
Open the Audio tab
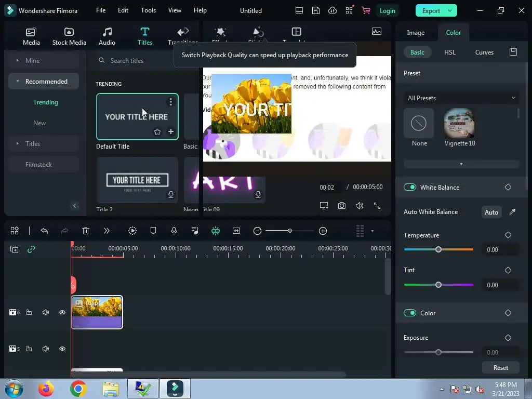coord(107,36)
